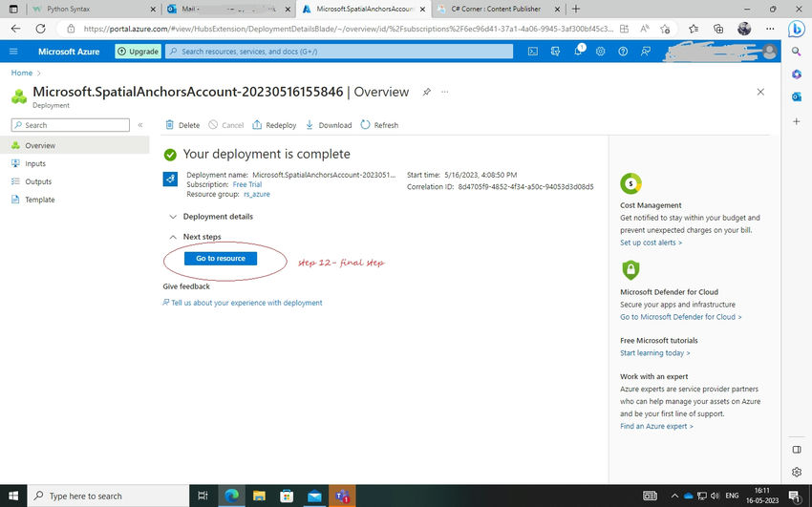Download the deployment details
The height and width of the screenshot is (507, 812).
click(329, 125)
